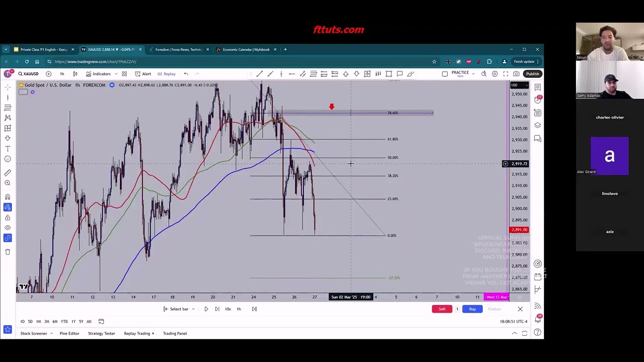Open the indicator templates grid icon
Image resolution: width=644 pixels, height=362 pixels.
pos(124,74)
